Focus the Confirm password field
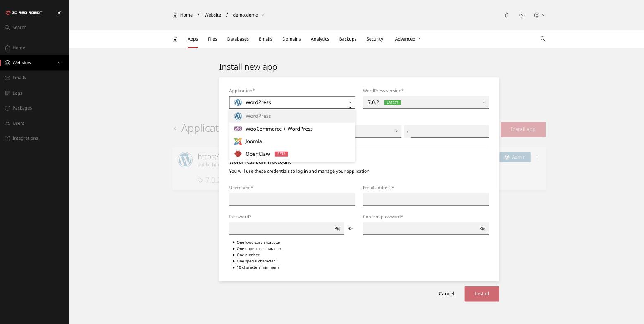644x324 pixels. (426, 229)
